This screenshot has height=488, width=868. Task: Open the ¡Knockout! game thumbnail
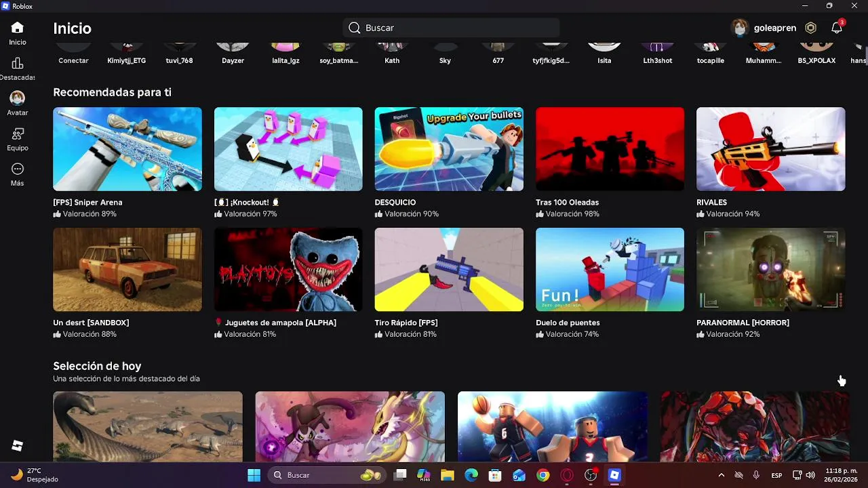pos(288,149)
